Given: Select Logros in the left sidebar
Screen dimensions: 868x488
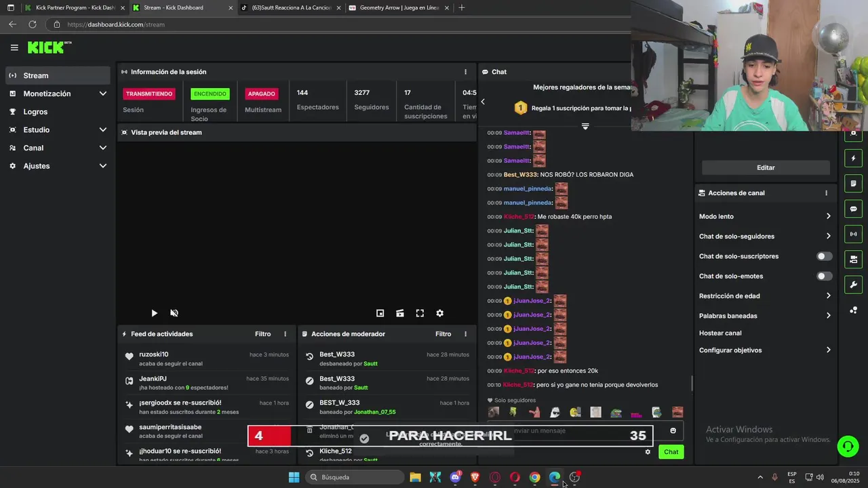Looking at the screenshot, I should [x=58, y=112].
